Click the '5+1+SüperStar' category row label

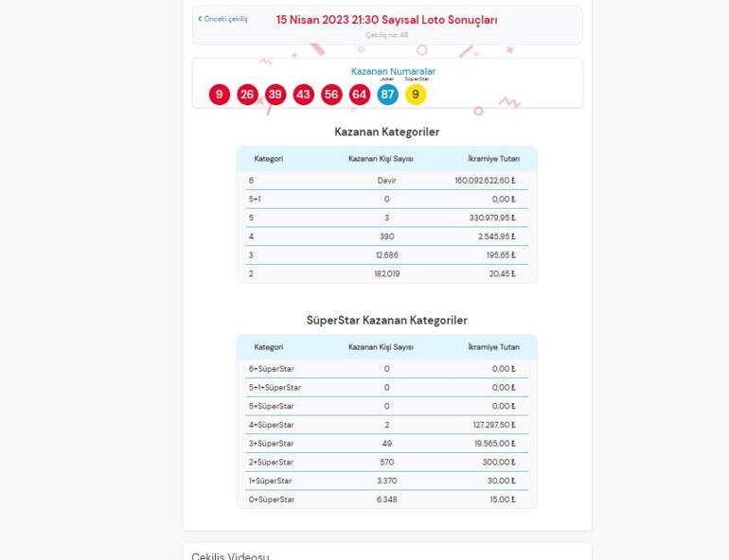(x=275, y=388)
